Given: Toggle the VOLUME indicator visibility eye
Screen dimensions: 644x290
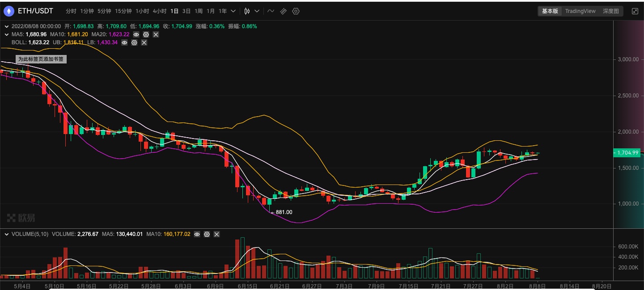Looking at the screenshot, I should 197,234.
